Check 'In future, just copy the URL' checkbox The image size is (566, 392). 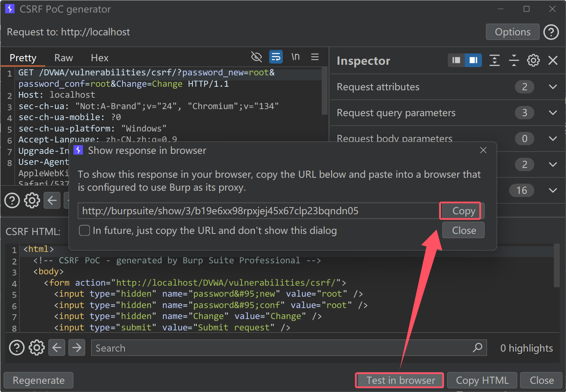pos(84,230)
